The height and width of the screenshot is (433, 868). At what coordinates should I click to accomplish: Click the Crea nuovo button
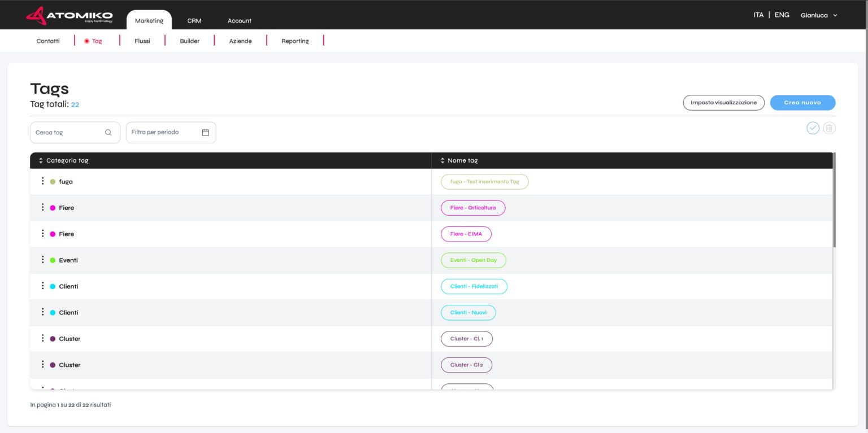pyautogui.click(x=802, y=103)
